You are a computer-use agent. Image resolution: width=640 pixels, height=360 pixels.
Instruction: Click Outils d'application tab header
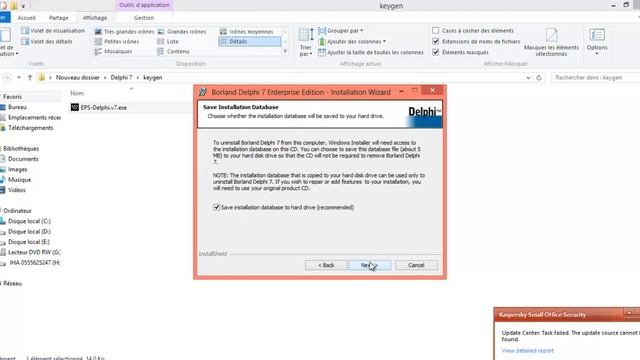[x=144, y=5]
